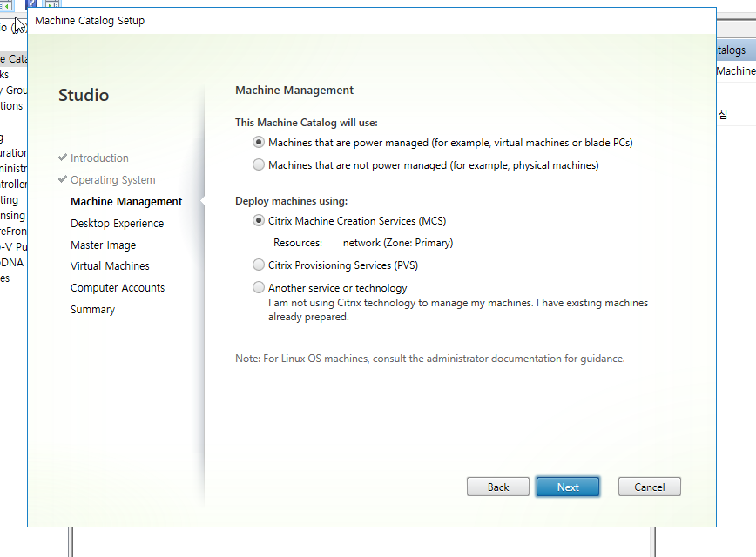Open Summary wizard step
Viewport: 756px width, 557px height.
tap(92, 309)
